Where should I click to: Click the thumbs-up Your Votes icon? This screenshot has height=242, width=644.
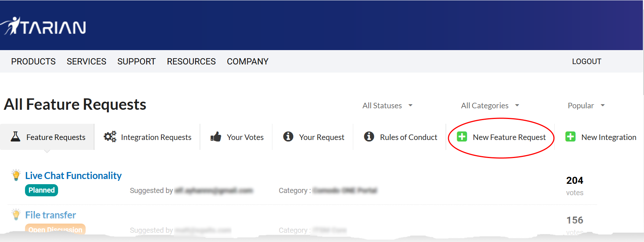[216, 137]
